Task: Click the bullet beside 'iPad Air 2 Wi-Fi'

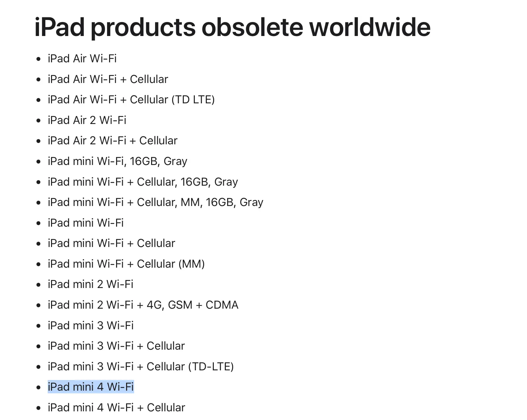Action: click(39, 121)
